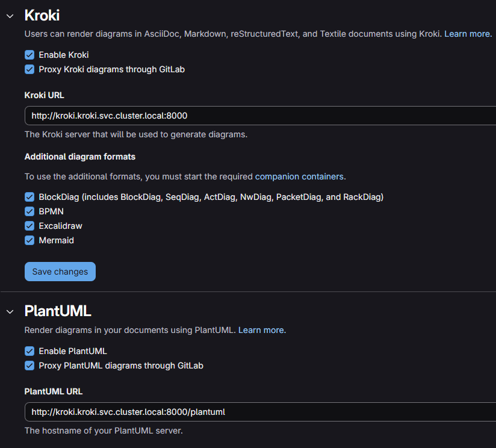
Task: Uncheck the Excalidraw checkbox
Action: pos(29,226)
